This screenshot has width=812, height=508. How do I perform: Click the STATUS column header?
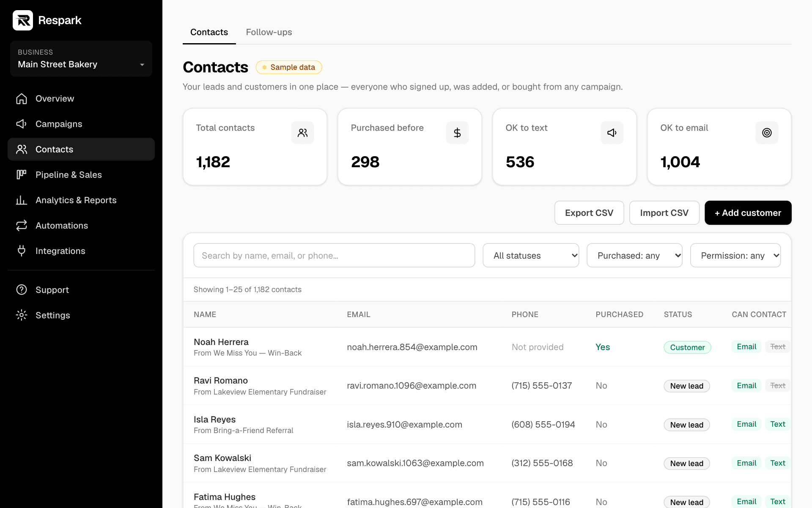(x=678, y=315)
